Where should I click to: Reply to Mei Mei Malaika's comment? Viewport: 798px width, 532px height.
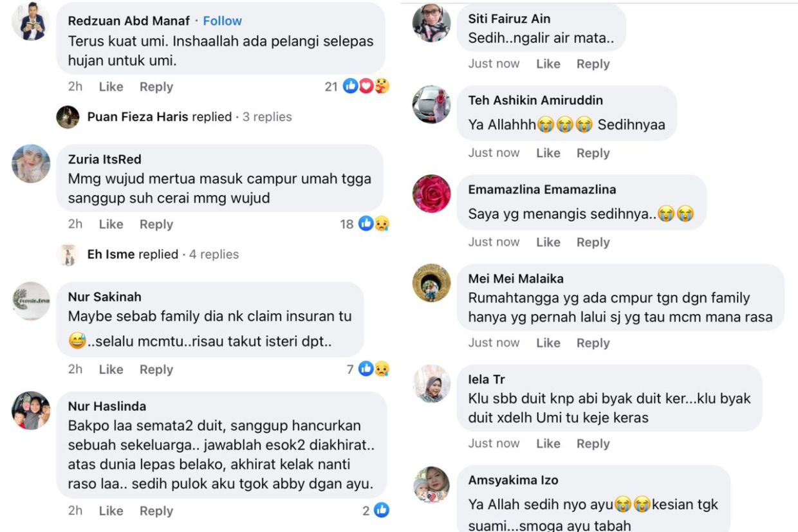point(593,343)
